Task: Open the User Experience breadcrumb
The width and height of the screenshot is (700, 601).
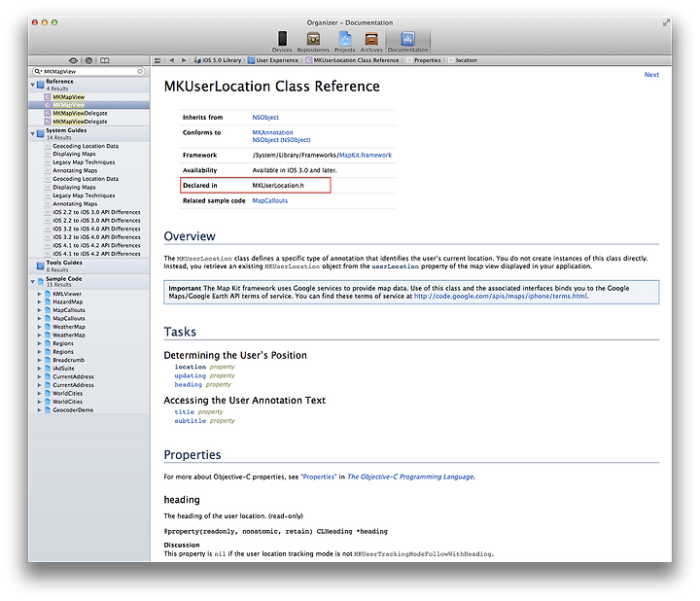Action: (x=273, y=60)
